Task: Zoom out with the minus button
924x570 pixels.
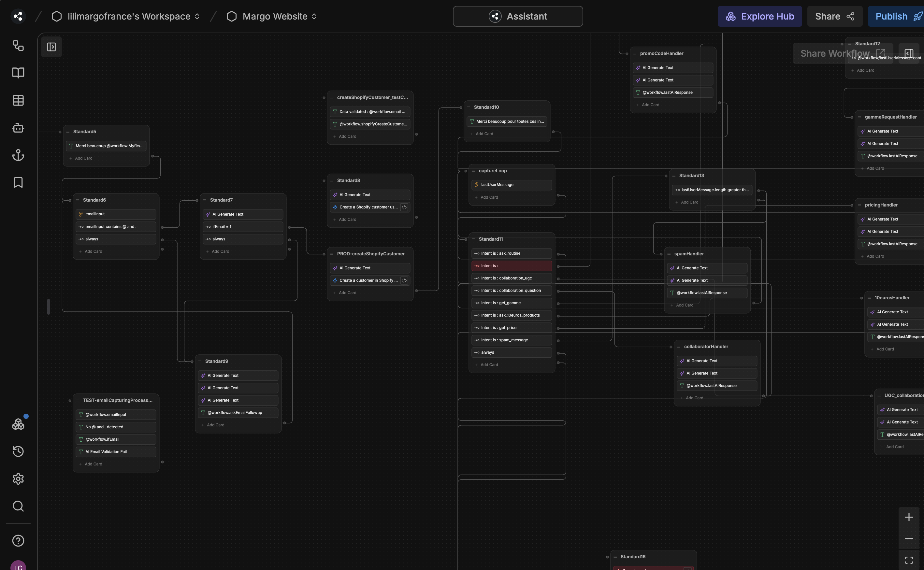Action: coord(909,538)
